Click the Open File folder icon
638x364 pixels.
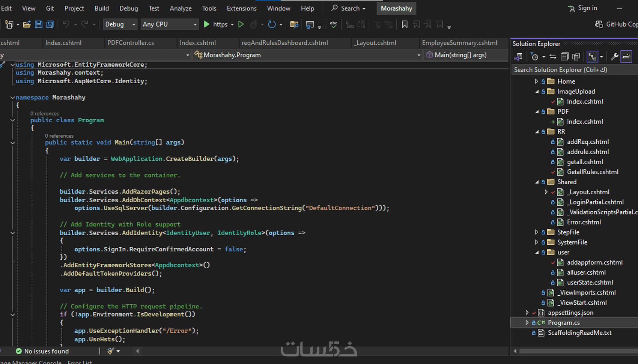(27, 24)
